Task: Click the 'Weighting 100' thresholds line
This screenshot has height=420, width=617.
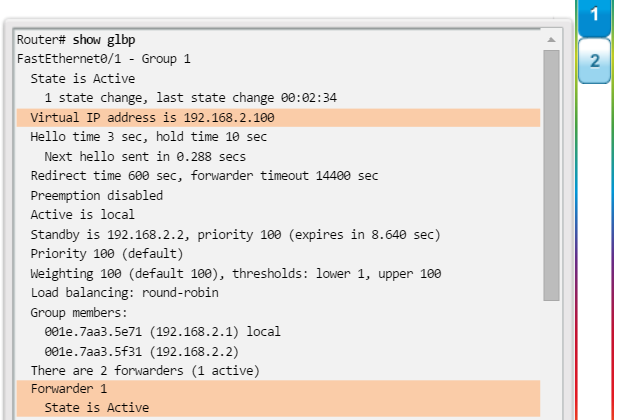Action: (x=236, y=274)
